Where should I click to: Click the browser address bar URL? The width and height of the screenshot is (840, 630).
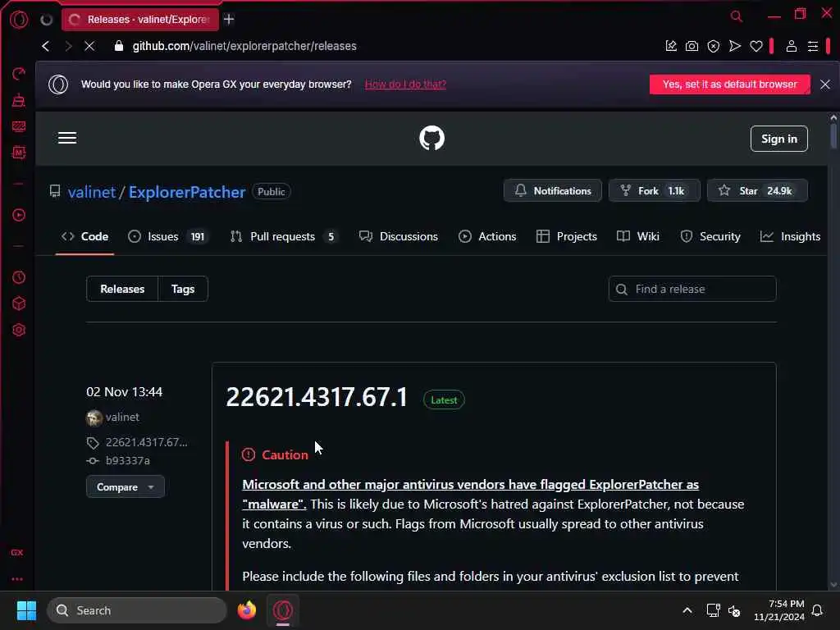tap(244, 46)
